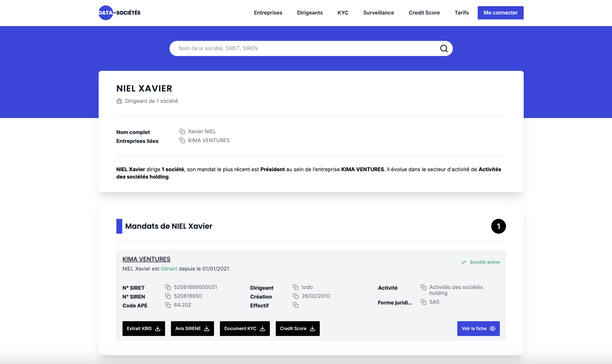This screenshot has width=612, height=364.
Task: Click the Forme juridi... label
Action: pos(395,303)
